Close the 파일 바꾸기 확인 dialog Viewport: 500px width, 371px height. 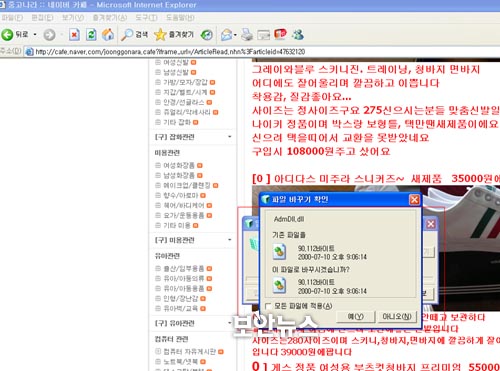414,199
